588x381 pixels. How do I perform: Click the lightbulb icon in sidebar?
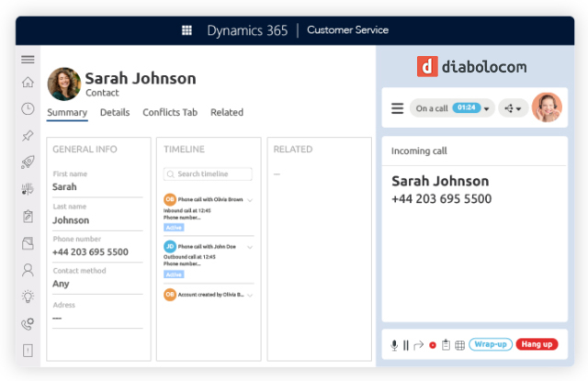(x=28, y=297)
